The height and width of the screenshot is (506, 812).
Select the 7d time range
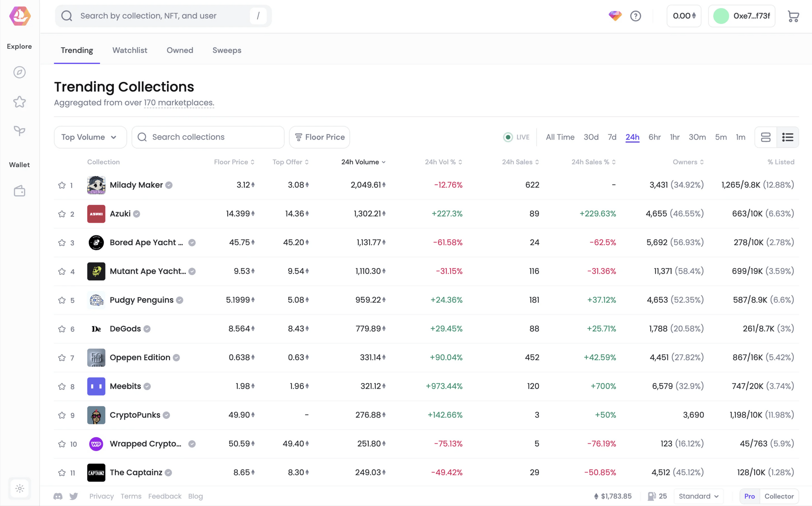pos(612,137)
